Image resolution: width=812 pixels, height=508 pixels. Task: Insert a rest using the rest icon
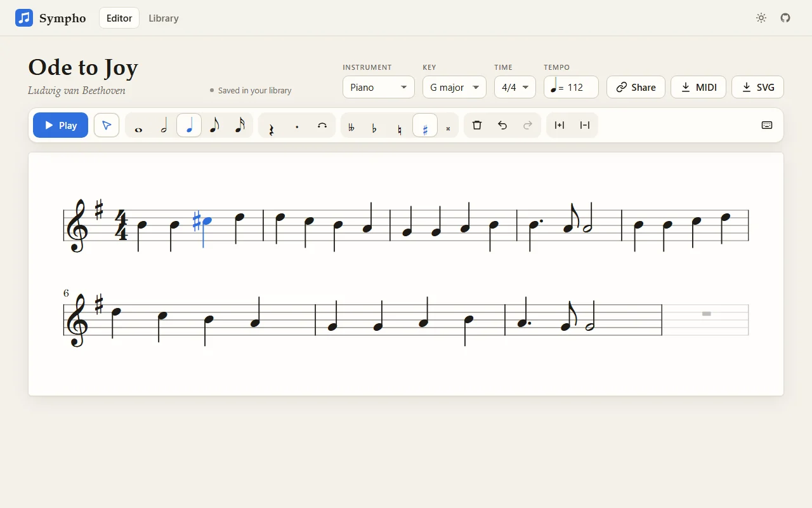point(272,126)
